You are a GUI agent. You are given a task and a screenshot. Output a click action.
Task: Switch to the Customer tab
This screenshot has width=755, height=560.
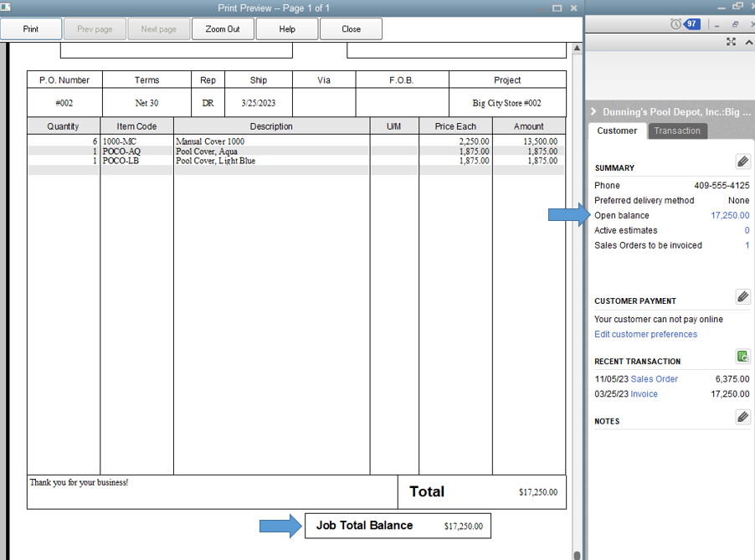pos(617,131)
